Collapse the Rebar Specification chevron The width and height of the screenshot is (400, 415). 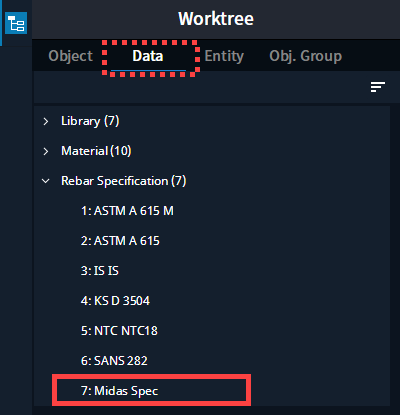[x=46, y=181]
